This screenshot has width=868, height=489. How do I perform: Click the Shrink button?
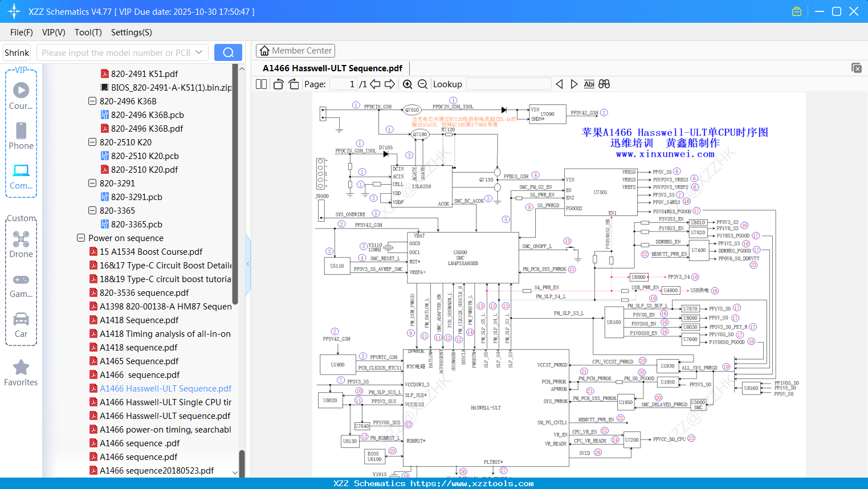tap(17, 52)
